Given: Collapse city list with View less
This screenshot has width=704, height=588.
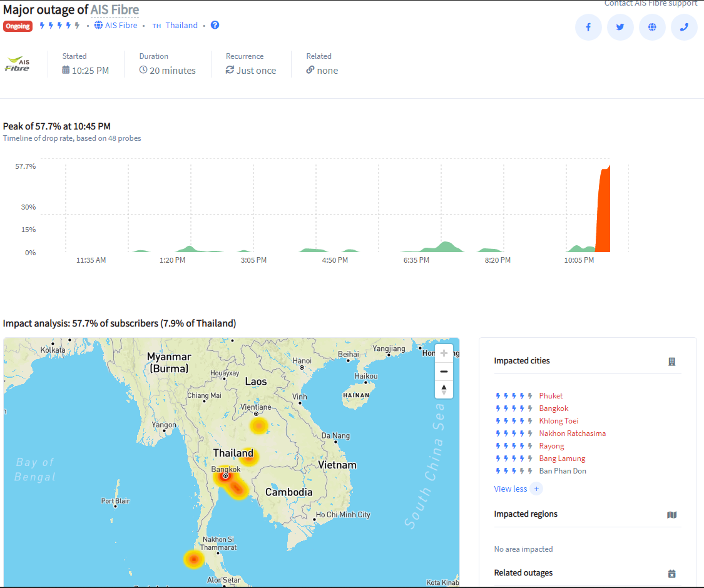Looking at the screenshot, I should [x=511, y=489].
